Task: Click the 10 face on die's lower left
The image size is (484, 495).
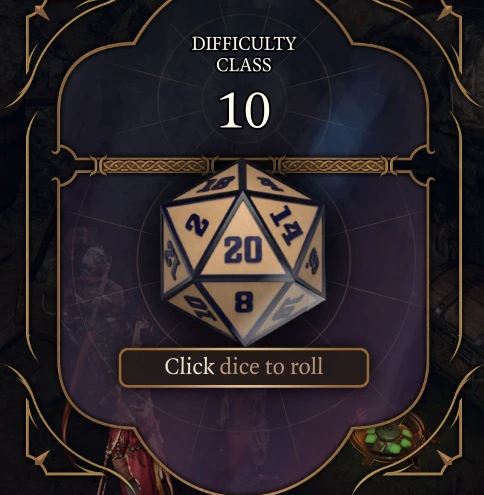Action: 197,308
